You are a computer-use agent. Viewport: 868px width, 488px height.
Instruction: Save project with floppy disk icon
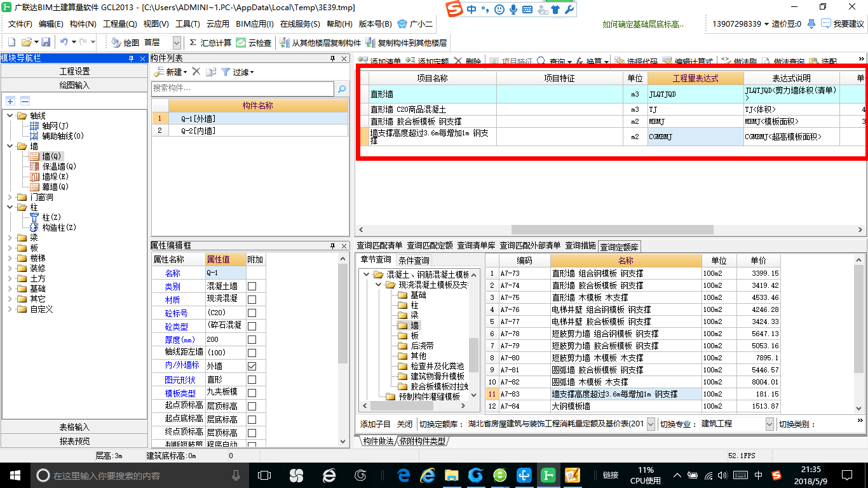[x=46, y=43]
